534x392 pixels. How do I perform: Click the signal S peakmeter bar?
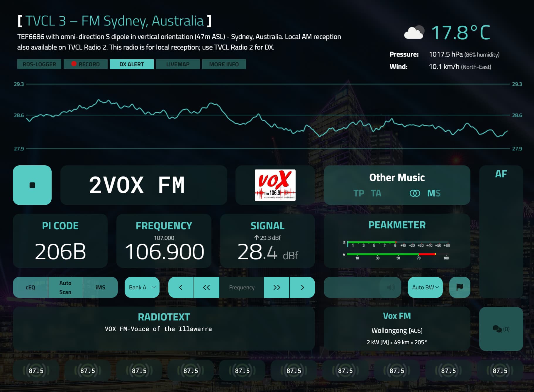pos(398,242)
